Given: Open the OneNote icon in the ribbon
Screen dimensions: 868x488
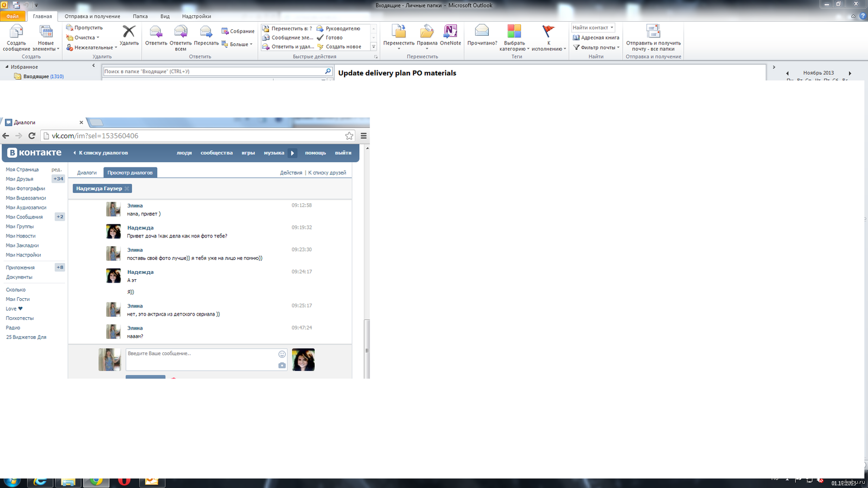Looking at the screenshot, I should pyautogui.click(x=450, y=33).
